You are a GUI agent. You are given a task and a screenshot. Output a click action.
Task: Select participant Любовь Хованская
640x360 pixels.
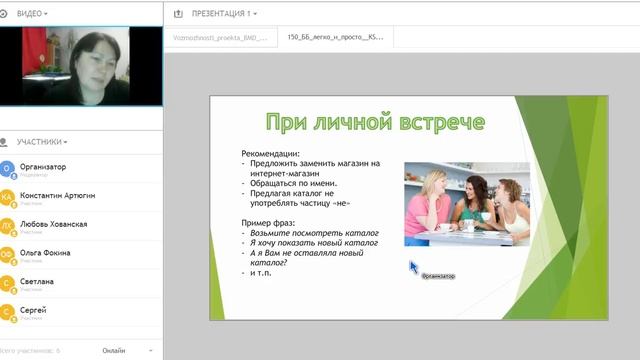[81, 226]
